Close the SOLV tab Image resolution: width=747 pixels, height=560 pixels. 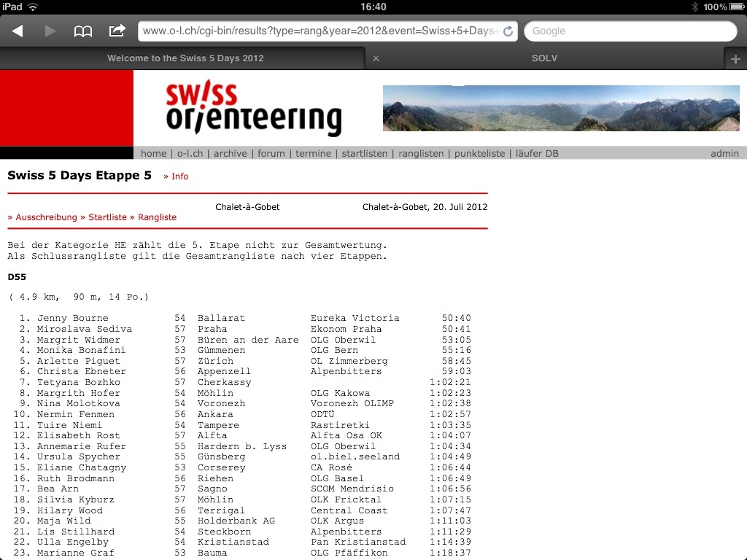tap(376, 58)
